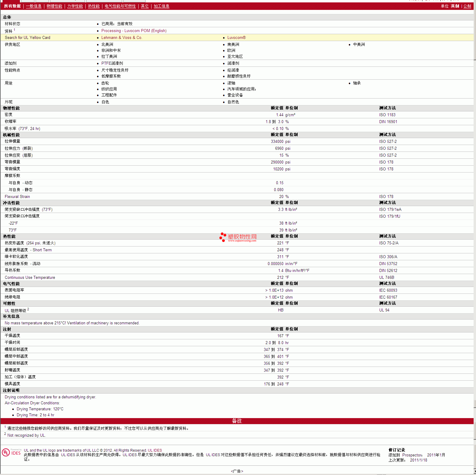
Task: Click the <广告> label at the bottom
Action: pos(237,471)
